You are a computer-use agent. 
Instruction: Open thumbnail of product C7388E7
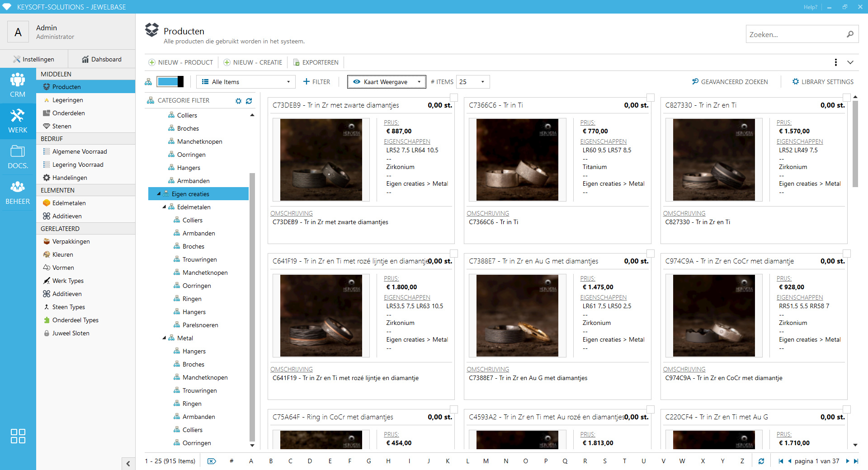[x=517, y=315]
